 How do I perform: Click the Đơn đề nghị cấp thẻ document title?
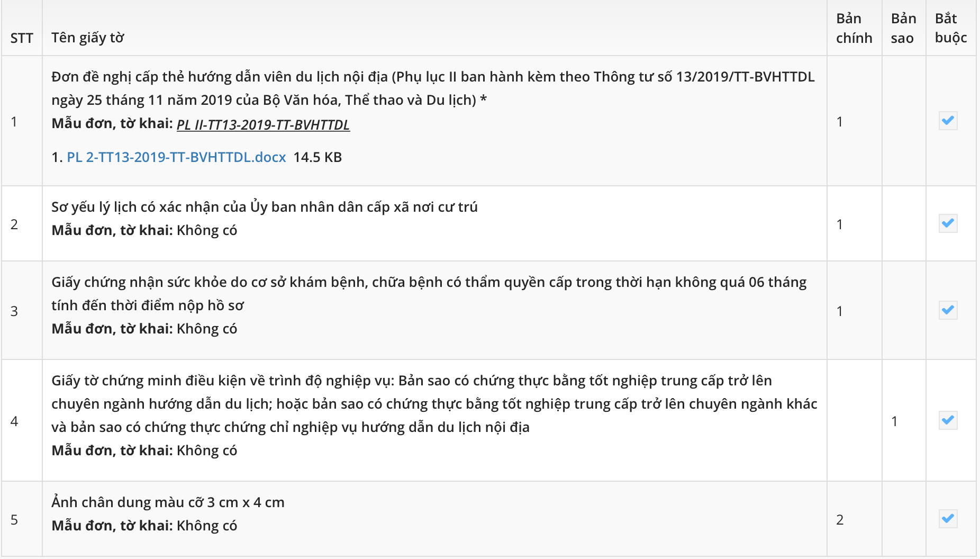click(432, 77)
